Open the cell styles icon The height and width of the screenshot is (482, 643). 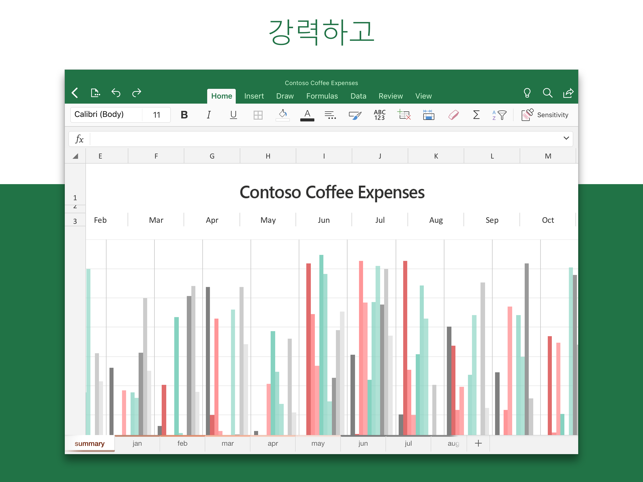pos(355,115)
